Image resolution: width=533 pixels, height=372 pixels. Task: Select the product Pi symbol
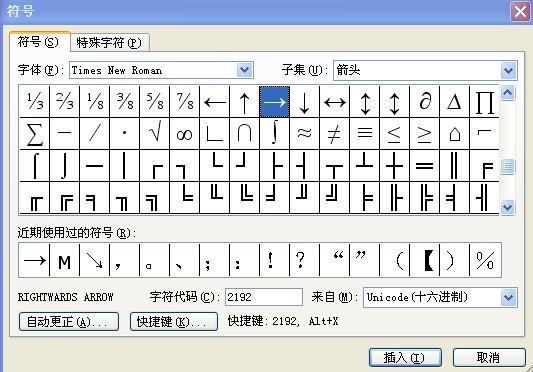click(x=484, y=101)
